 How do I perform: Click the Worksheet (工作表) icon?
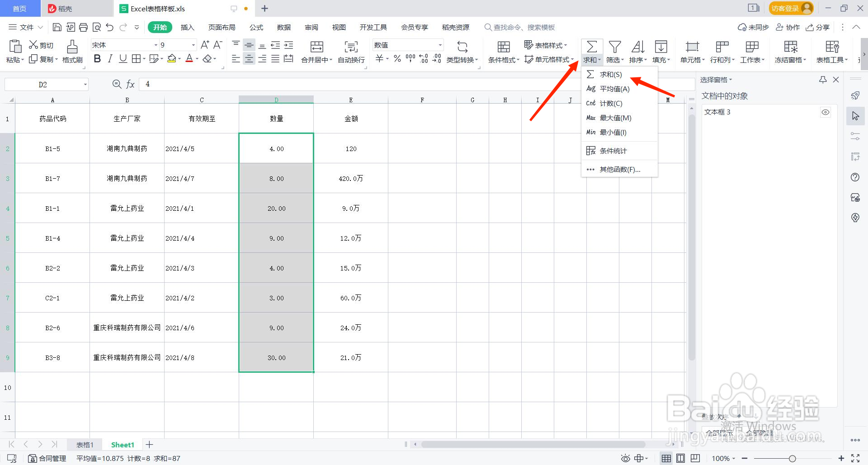[752, 47]
